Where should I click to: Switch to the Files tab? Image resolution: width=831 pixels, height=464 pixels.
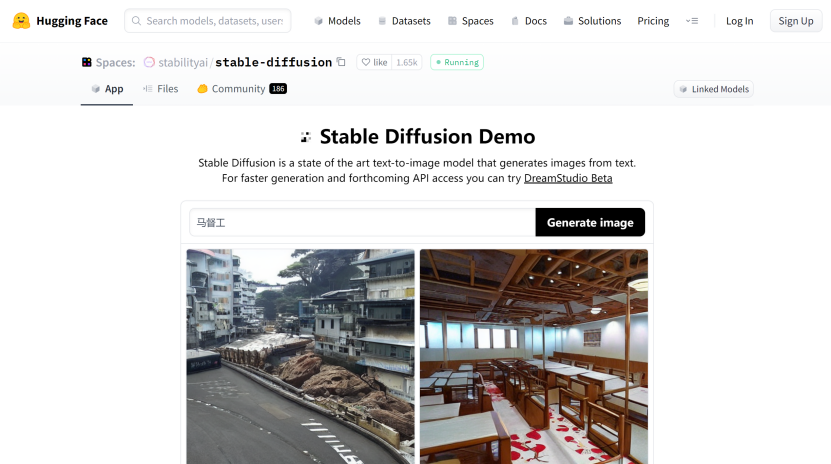[161, 89]
